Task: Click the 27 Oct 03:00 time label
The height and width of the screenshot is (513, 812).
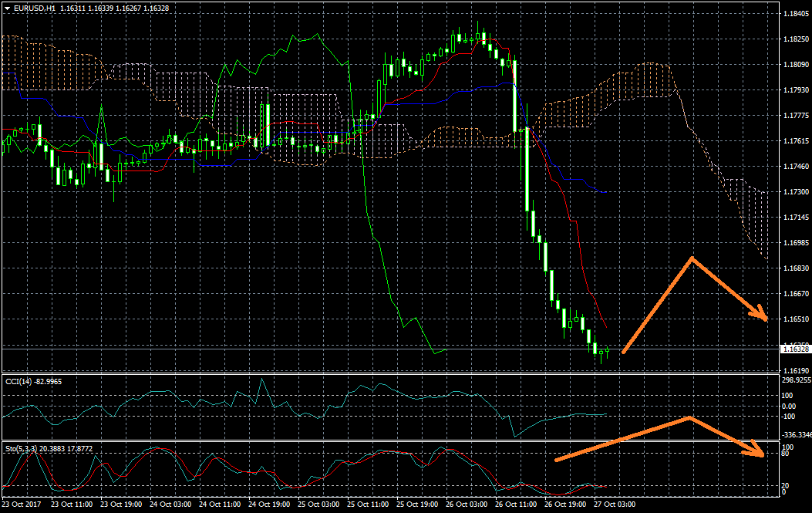Action: point(614,505)
